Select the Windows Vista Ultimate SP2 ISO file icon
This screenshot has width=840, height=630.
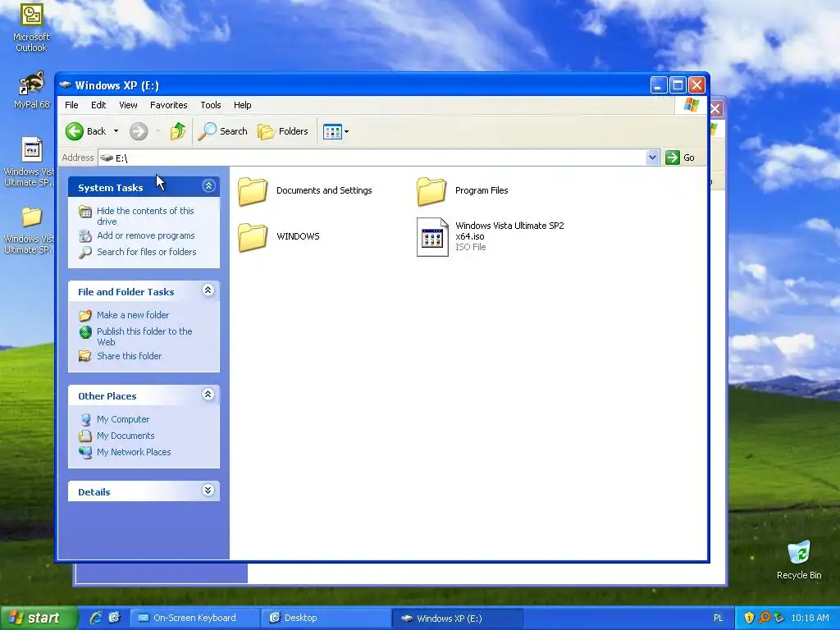(432, 237)
